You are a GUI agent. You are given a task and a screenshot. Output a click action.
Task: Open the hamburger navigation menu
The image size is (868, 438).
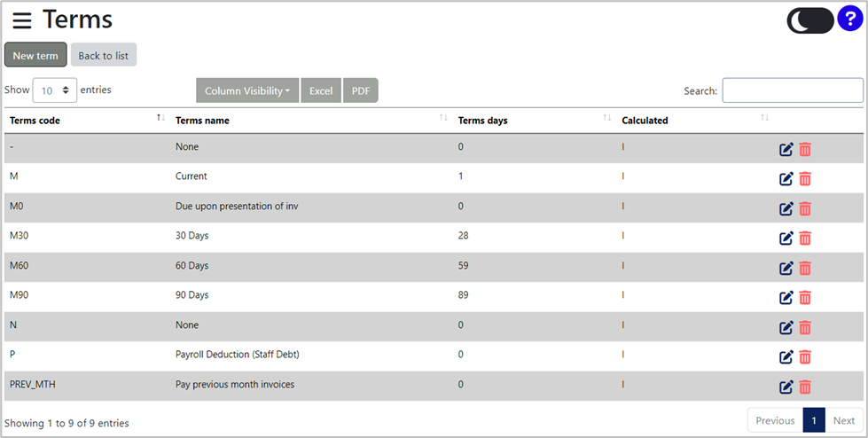point(22,20)
